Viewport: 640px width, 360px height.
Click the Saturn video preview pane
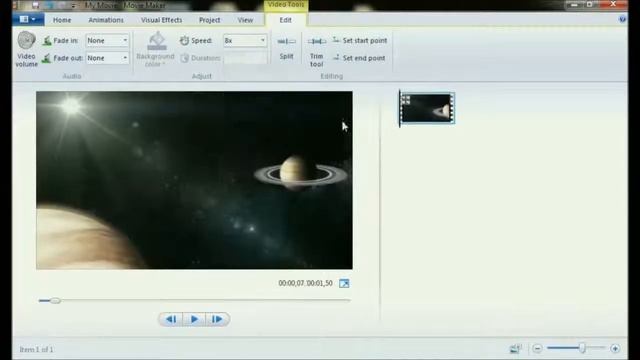pyautogui.click(x=194, y=180)
